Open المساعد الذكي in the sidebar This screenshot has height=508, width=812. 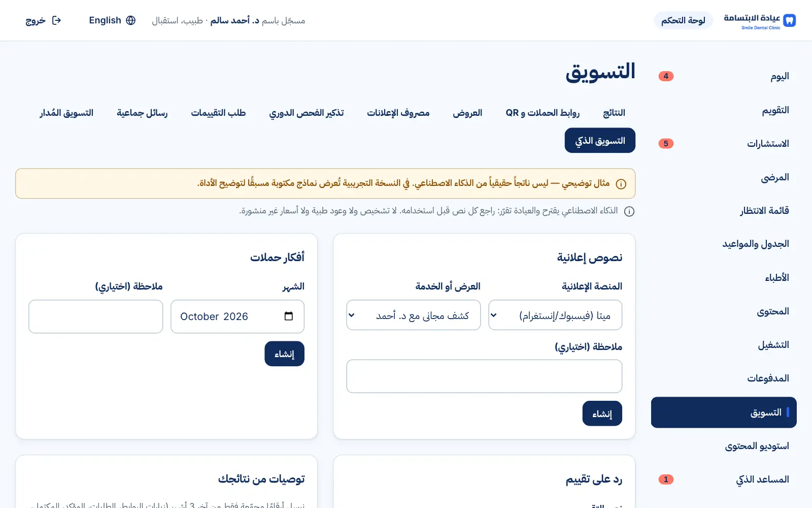click(x=724, y=480)
